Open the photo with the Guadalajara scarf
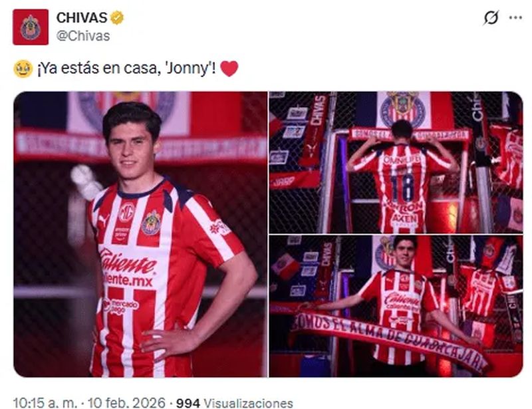The width and height of the screenshot is (532, 409). coord(396,306)
